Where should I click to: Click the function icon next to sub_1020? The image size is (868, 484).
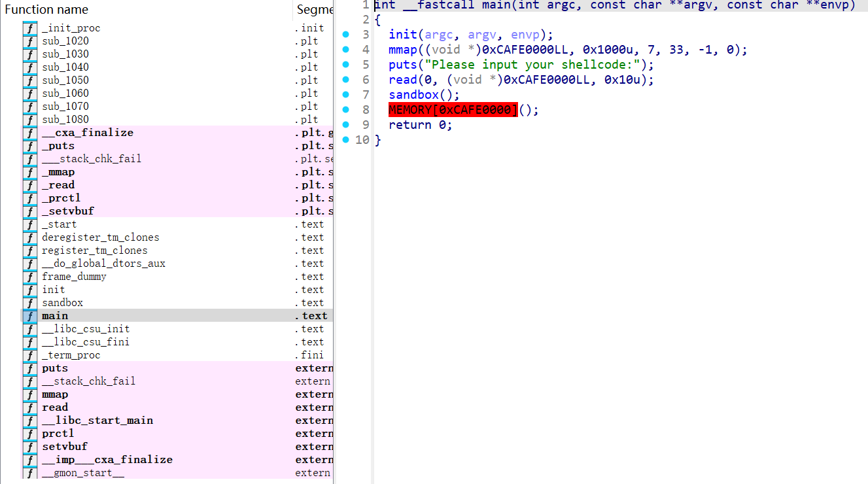click(30, 41)
